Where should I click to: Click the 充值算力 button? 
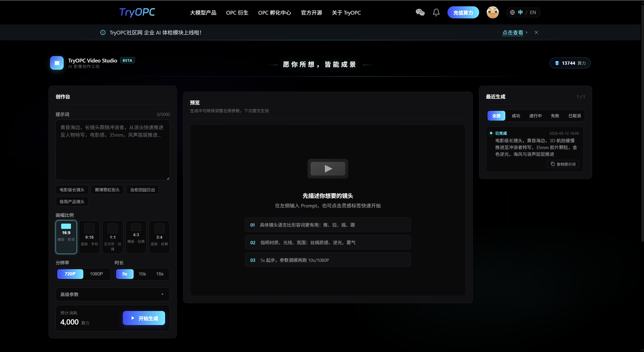click(x=463, y=13)
